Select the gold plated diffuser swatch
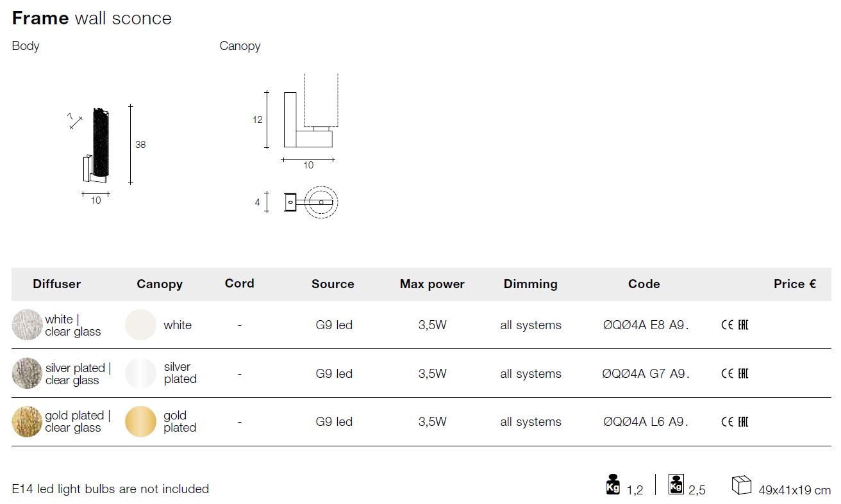Viewport: 841px width, 504px height. [x=27, y=421]
